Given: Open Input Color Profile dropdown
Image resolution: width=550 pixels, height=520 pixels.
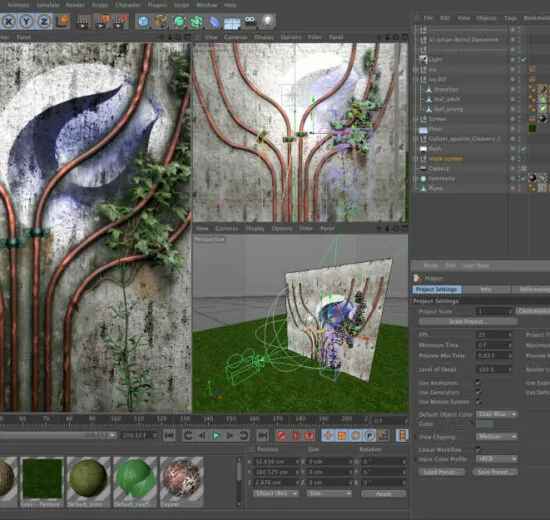Looking at the screenshot, I should [x=497, y=459].
